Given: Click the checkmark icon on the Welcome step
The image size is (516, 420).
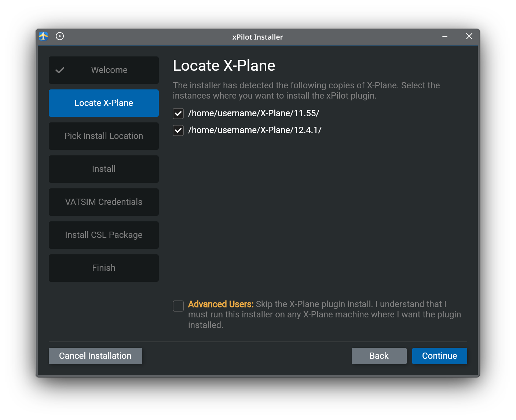Looking at the screenshot, I should click(x=60, y=70).
